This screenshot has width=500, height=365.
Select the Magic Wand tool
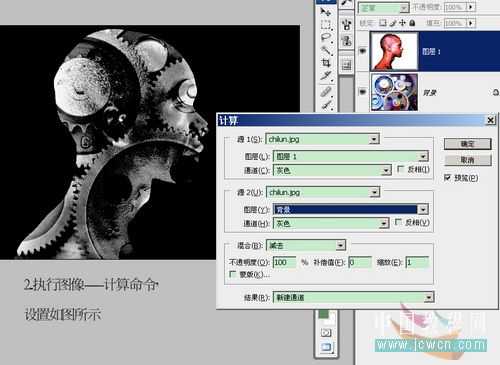coord(326,50)
